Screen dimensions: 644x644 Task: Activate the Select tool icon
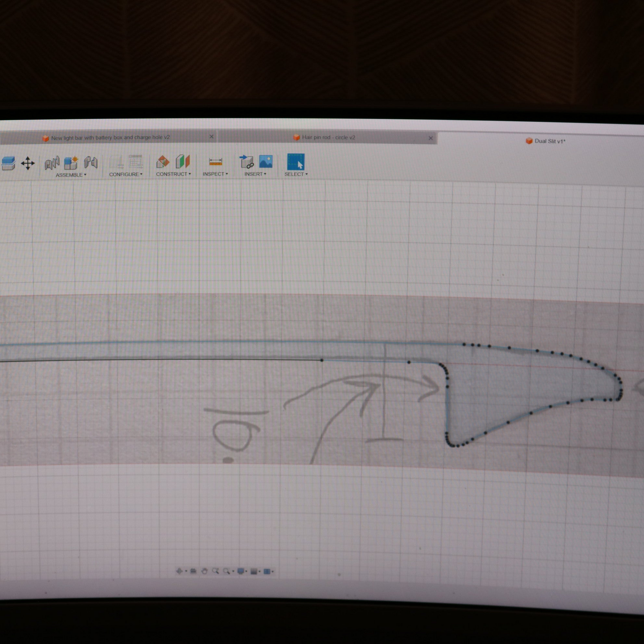tap(296, 162)
